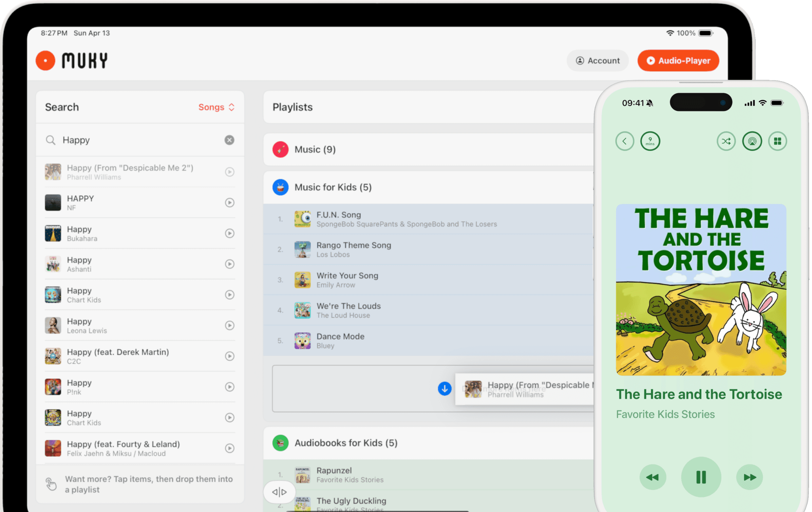The image size is (812, 512).
Task: Click the iPad Wi-Fi status icon
Action: [x=670, y=33]
